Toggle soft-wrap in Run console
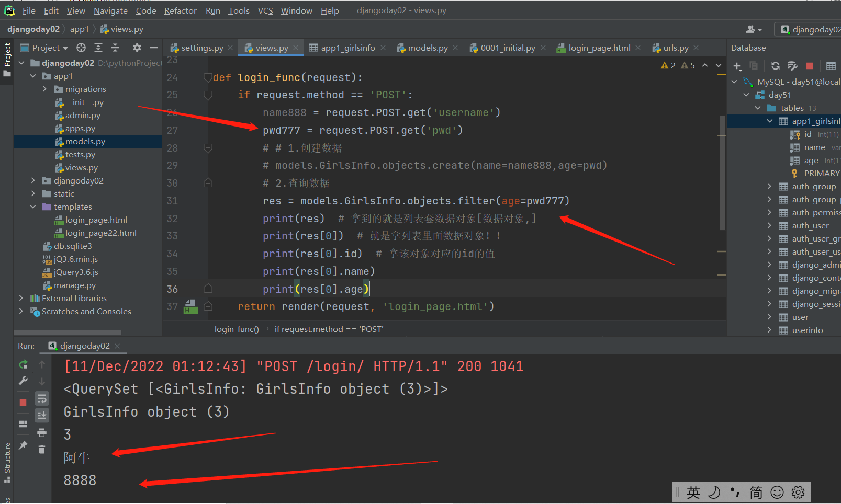 click(42, 399)
